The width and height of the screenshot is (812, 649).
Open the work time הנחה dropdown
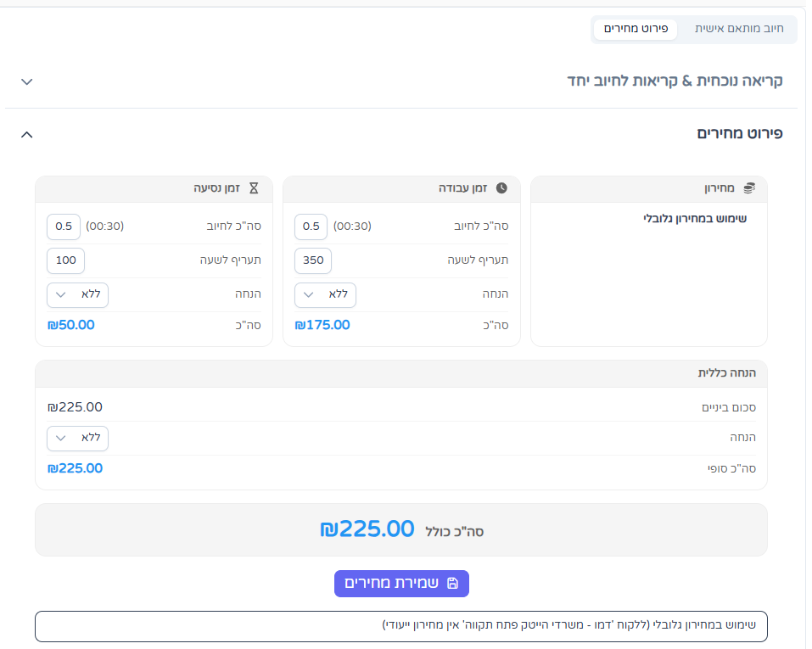point(325,294)
